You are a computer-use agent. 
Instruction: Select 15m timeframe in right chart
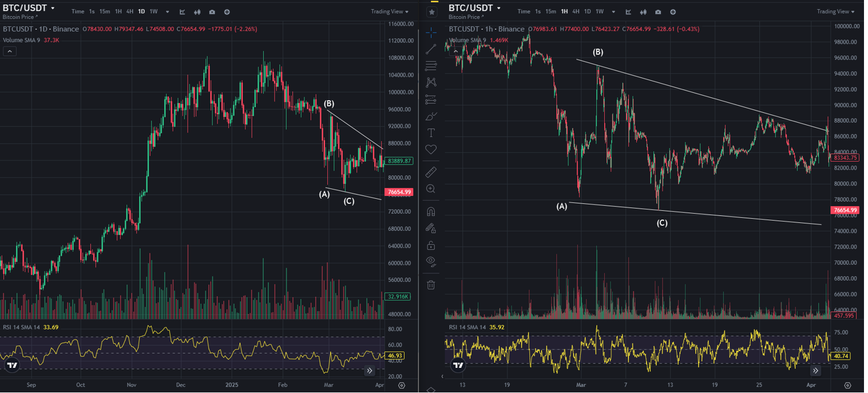coord(550,11)
